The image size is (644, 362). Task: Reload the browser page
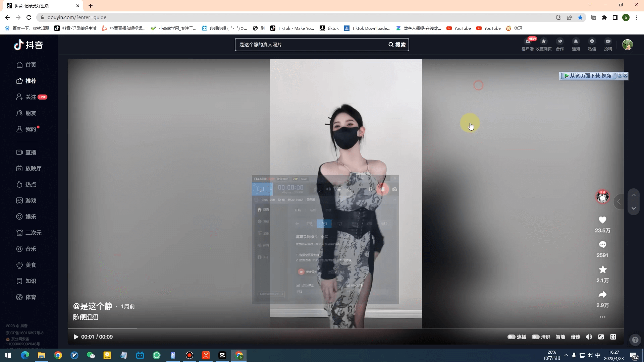point(29,17)
